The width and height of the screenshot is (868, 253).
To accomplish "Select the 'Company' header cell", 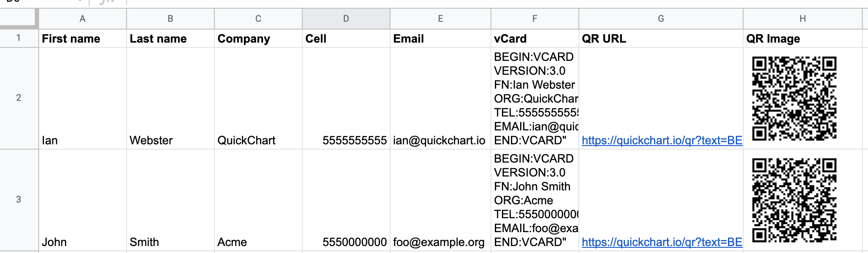I will coord(258,38).
